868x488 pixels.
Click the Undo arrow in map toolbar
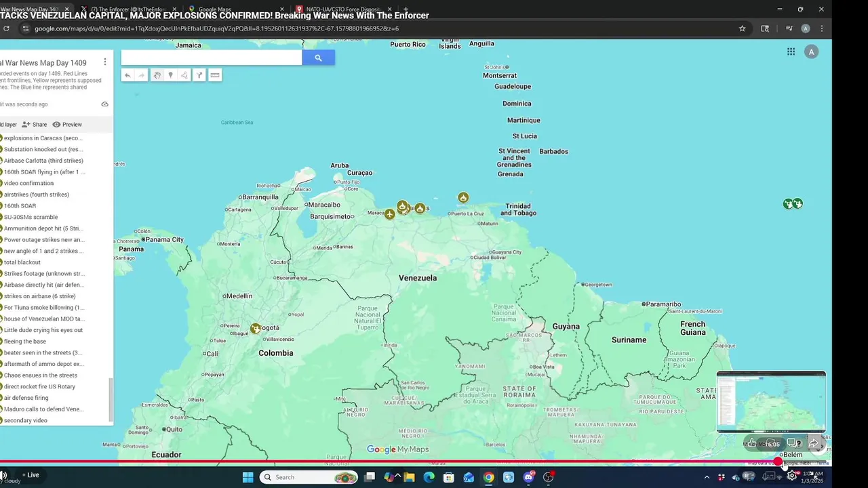tap(127, 75)
